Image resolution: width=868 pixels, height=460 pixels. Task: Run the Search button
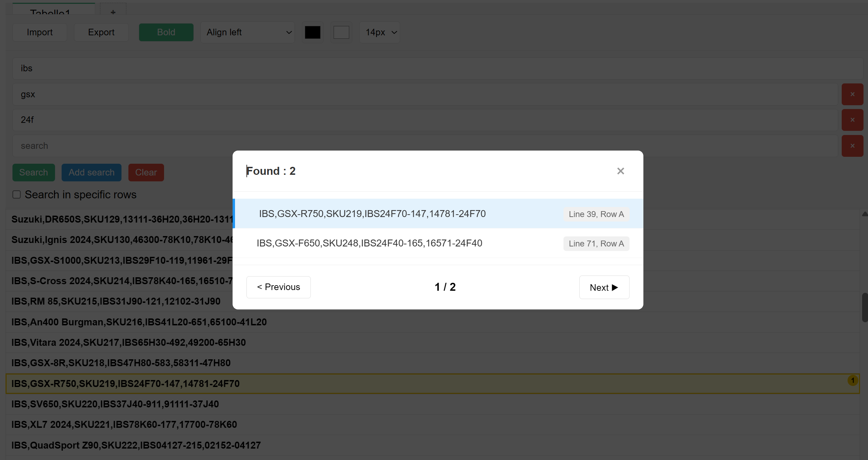(33, 172)
